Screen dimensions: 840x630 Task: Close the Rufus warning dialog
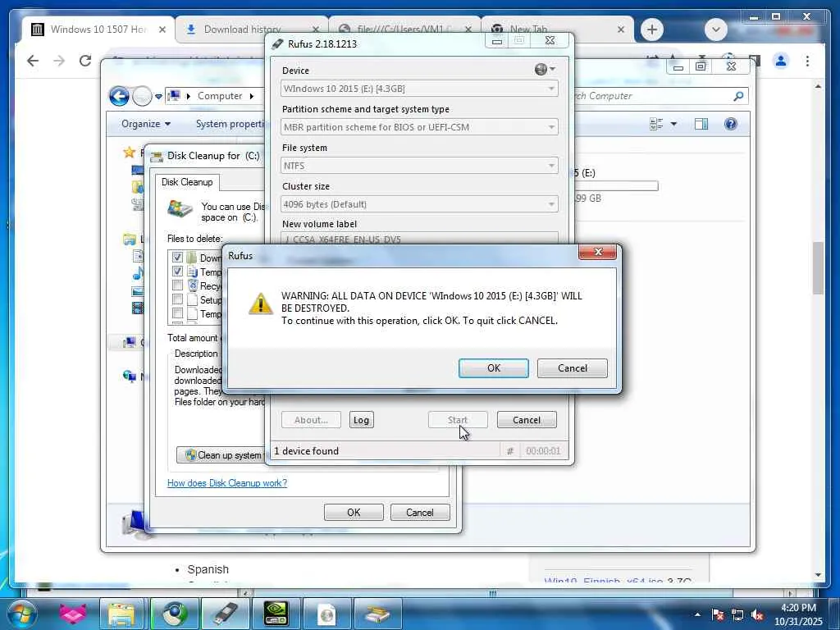tap(598, 252)
